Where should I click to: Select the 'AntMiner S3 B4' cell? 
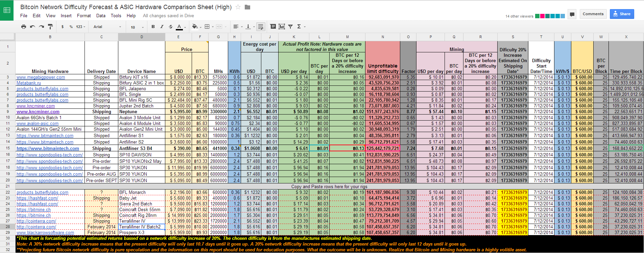[142, 148]
